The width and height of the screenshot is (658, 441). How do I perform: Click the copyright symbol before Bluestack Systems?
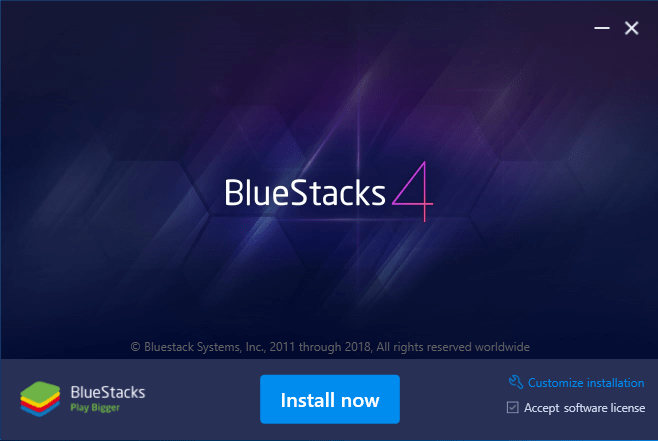[135, 347]
